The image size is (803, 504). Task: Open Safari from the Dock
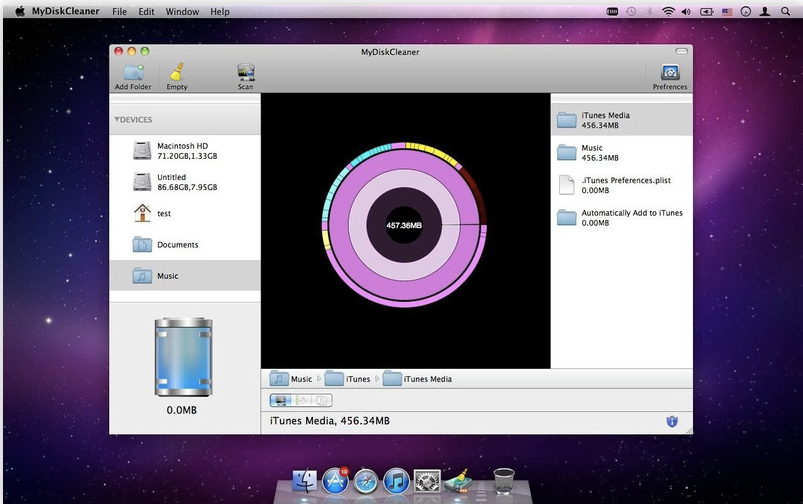366,482
